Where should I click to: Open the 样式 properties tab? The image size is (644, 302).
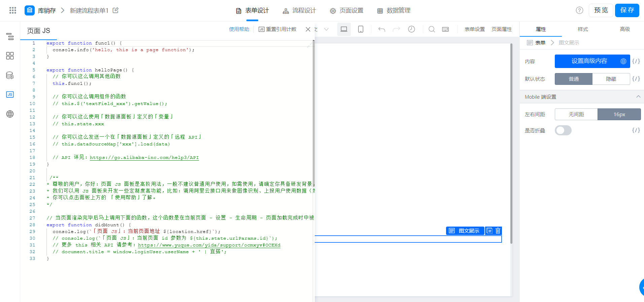583,29
